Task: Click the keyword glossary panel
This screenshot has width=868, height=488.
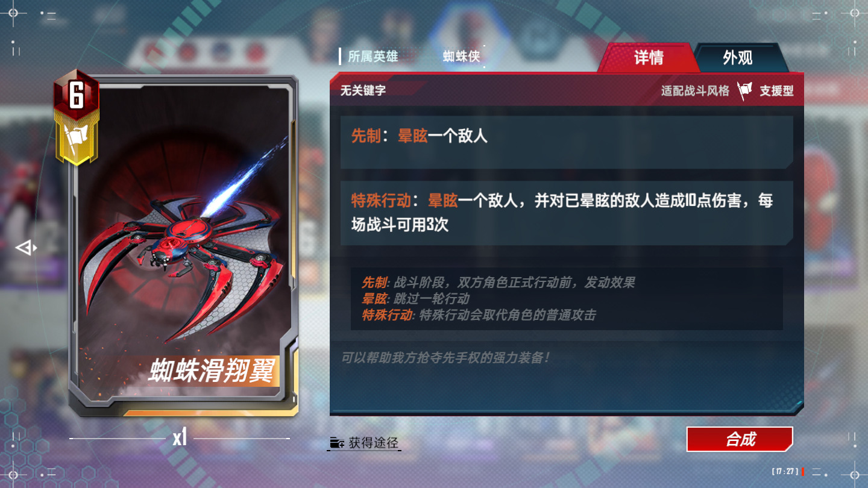Action: 567,299
